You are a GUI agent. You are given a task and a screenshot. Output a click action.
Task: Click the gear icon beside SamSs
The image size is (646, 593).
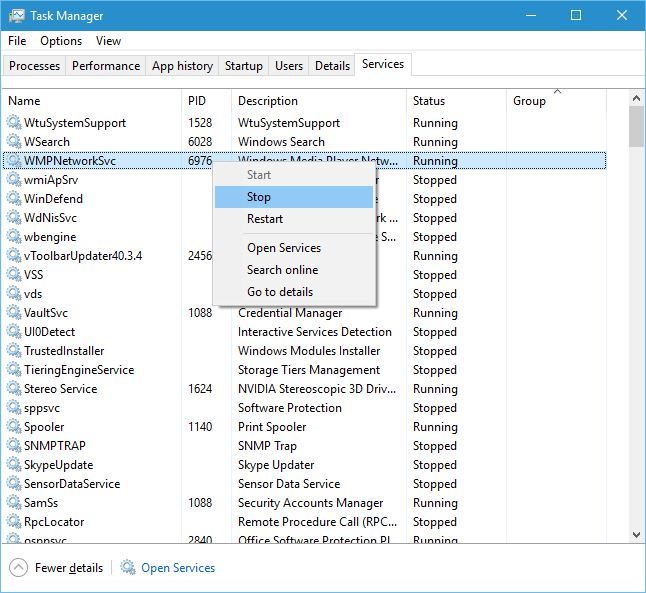coord(14,502)
